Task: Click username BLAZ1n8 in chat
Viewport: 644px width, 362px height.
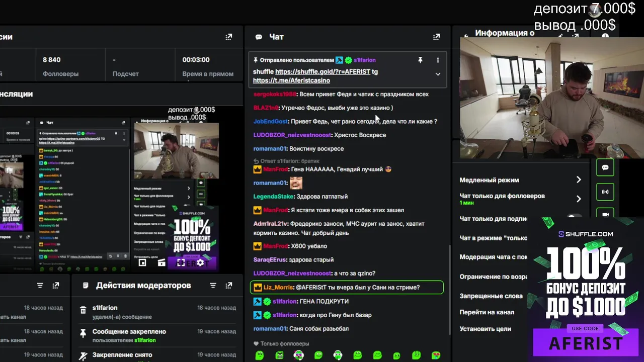Action: pos(266,108)
